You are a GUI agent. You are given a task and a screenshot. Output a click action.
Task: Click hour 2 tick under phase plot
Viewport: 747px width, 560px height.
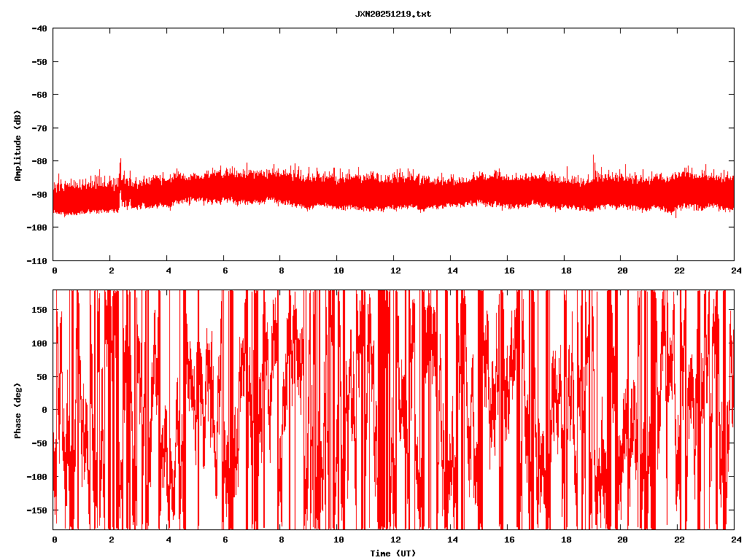click(x=111, y=540)
